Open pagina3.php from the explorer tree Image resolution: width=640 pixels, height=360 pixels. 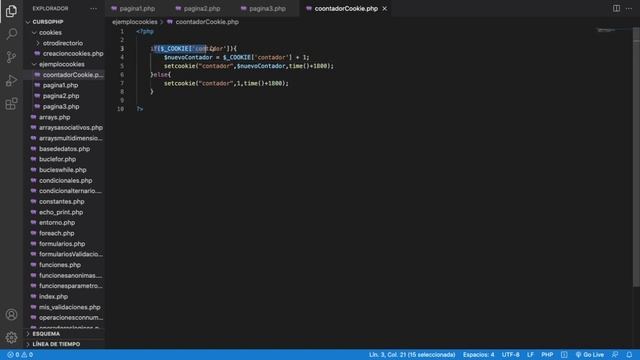click(61, 107)
